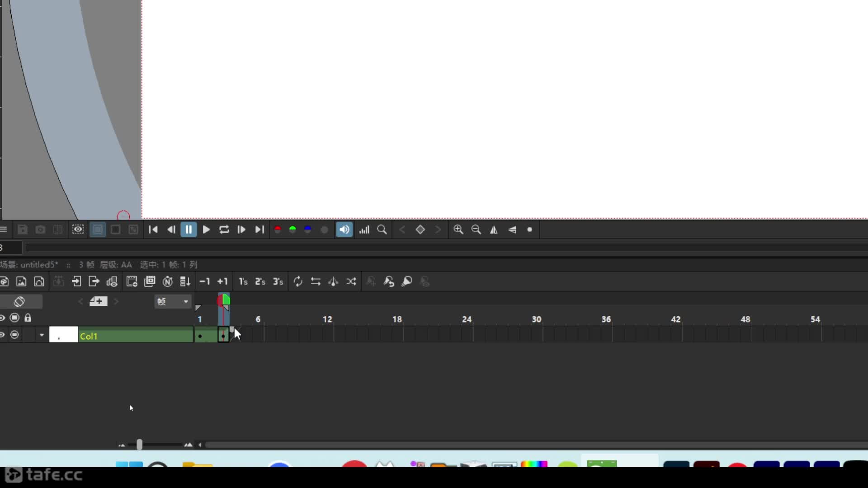The height and width of the screenshot is (488, 868).
Task: Enable the loop playback toggle
Action: tap(224, 230)
